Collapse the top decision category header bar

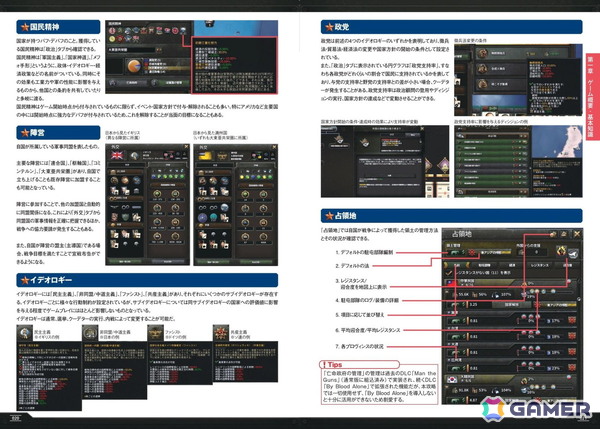(x=492, y=136)
